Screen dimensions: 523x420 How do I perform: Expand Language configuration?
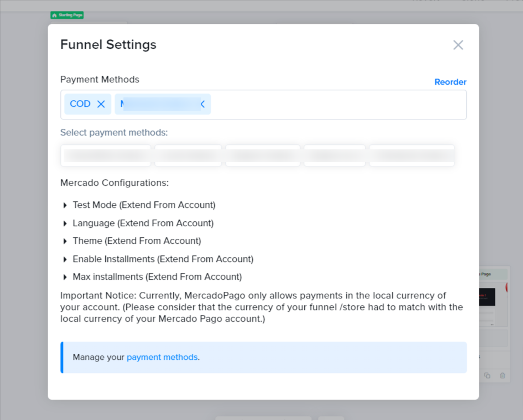coord(65,223)
